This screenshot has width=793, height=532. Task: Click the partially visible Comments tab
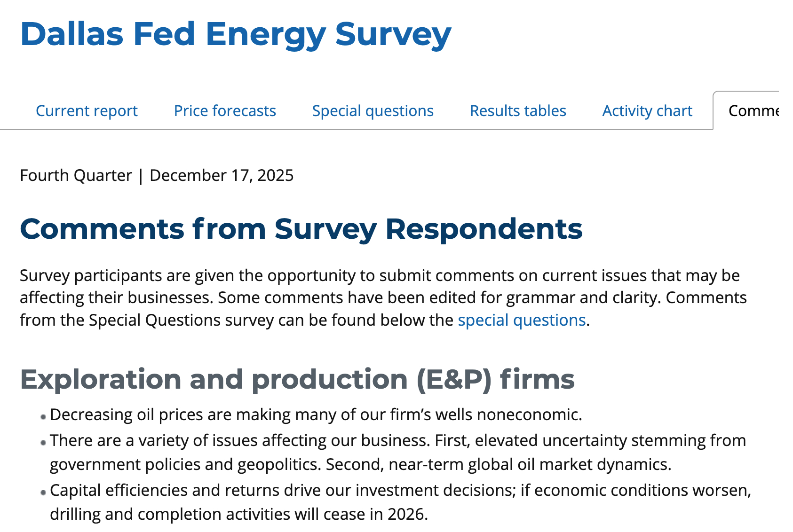[x=753, y=111]
